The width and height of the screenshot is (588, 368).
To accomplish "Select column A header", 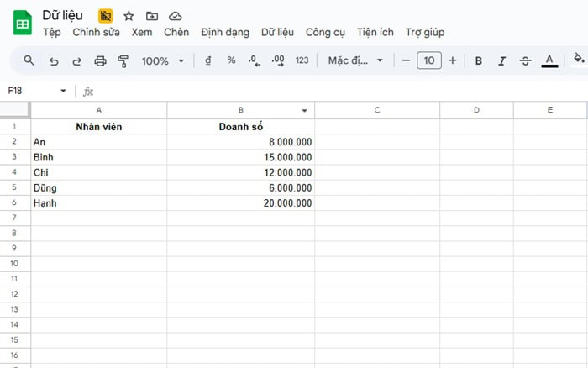I will (99, 110).
